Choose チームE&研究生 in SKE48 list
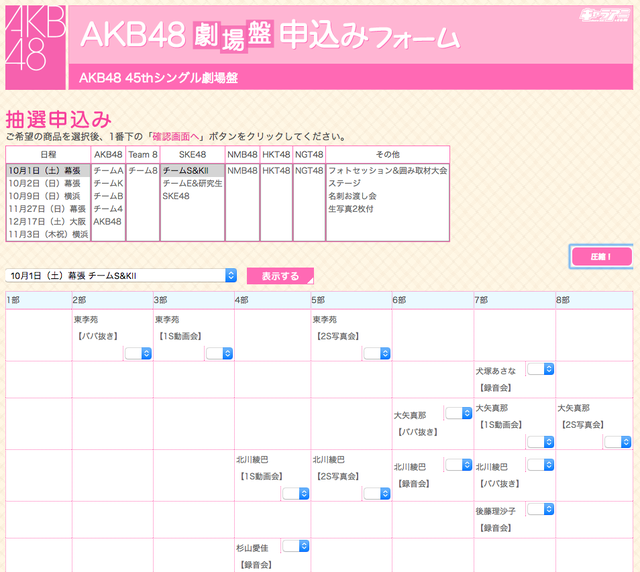 [193, 183]
